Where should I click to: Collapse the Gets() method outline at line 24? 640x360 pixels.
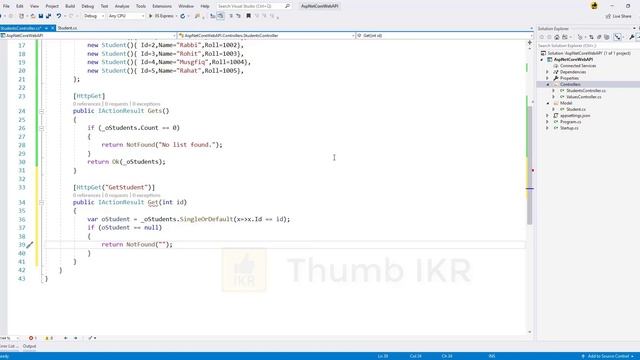[x=42, y=111]
